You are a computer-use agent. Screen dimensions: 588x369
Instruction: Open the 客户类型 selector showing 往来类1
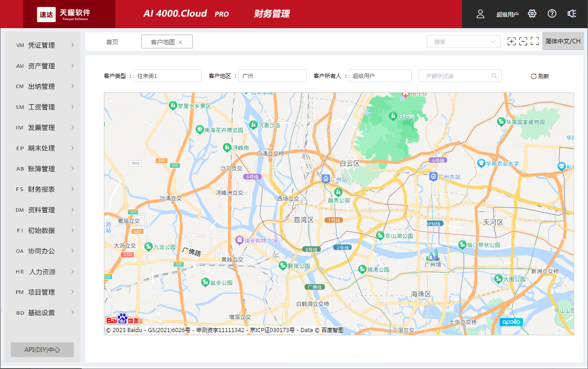tap(167, 76)
